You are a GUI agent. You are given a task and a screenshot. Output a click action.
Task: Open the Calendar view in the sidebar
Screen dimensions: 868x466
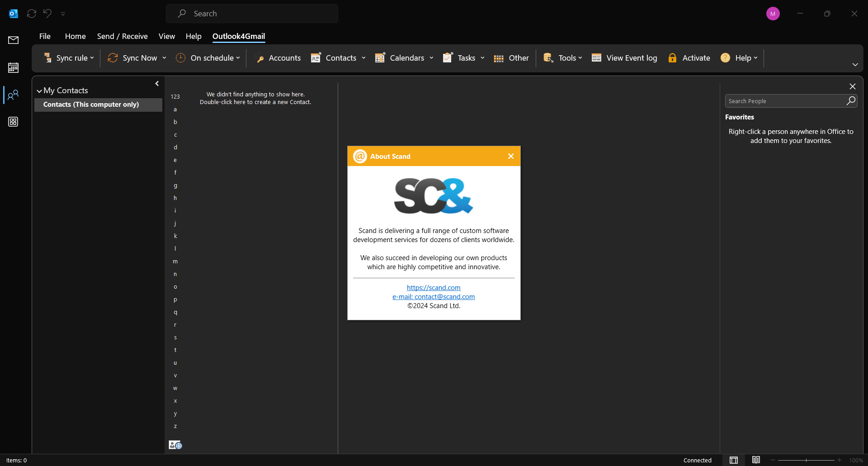[x=13, y=68]
